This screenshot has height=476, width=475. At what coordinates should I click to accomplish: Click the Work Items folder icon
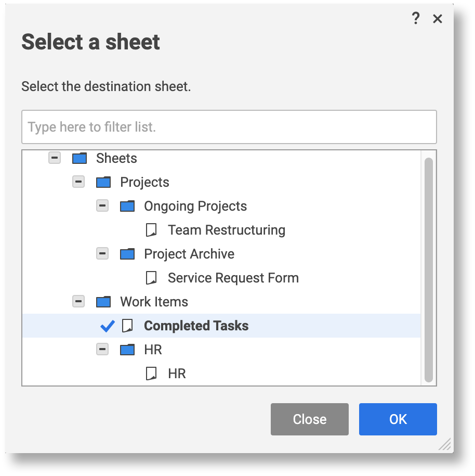[103, 302]
